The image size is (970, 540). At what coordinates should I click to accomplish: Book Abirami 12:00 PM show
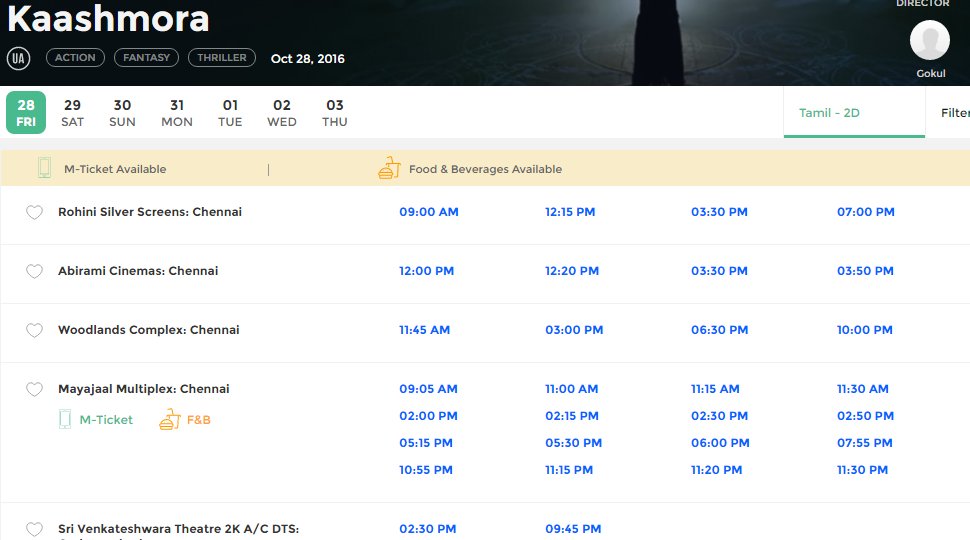point(426,270)
